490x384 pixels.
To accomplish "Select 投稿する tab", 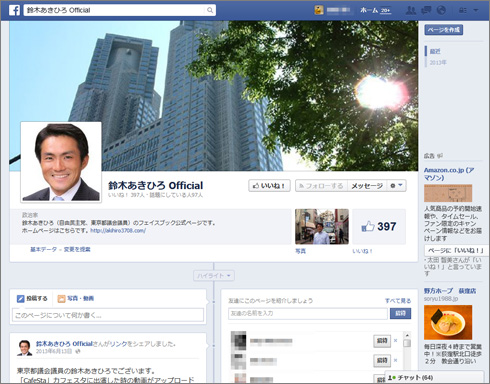I will click(x=32, y=299).
